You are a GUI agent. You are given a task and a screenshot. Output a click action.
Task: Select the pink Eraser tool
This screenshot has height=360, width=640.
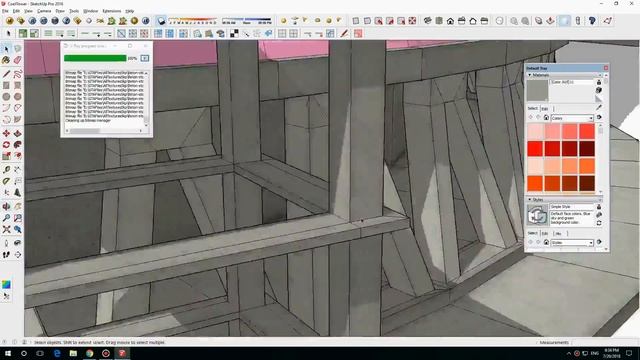18,60
